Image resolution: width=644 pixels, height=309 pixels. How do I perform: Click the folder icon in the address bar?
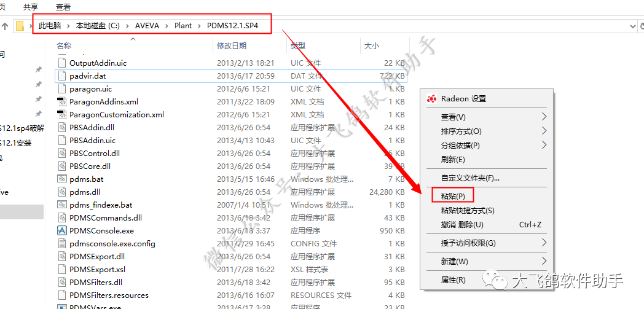pyautogui.click(x=20, y=26)
